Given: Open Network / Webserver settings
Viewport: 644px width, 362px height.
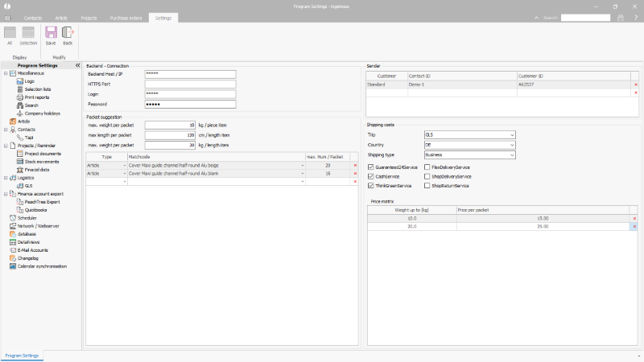Looking at the screenshot, I should (x=38, y=226).
